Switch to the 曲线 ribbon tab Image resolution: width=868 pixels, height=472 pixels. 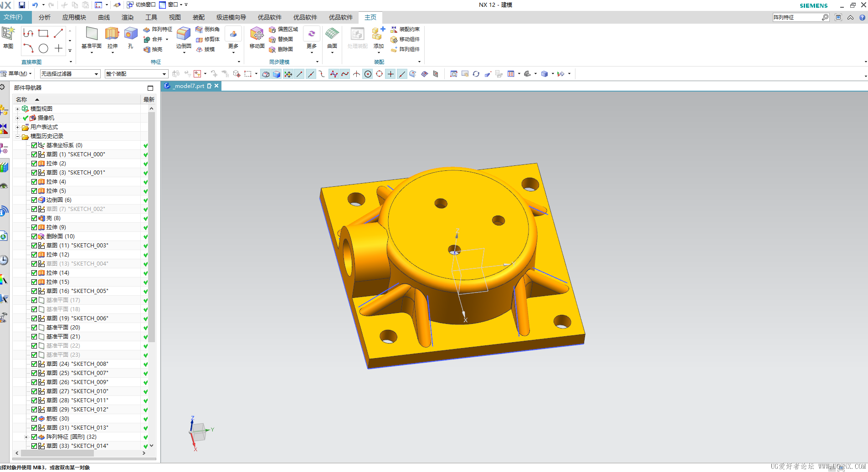104,17
